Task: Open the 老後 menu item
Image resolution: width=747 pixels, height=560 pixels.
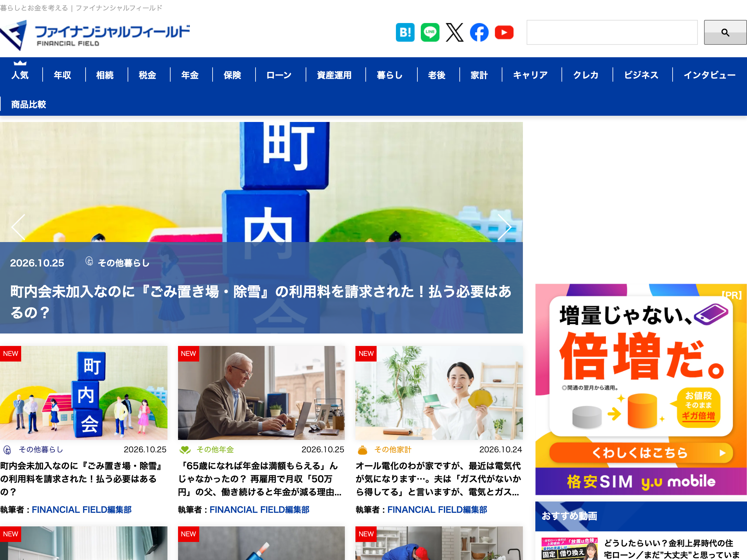Action: coord(437,75)
